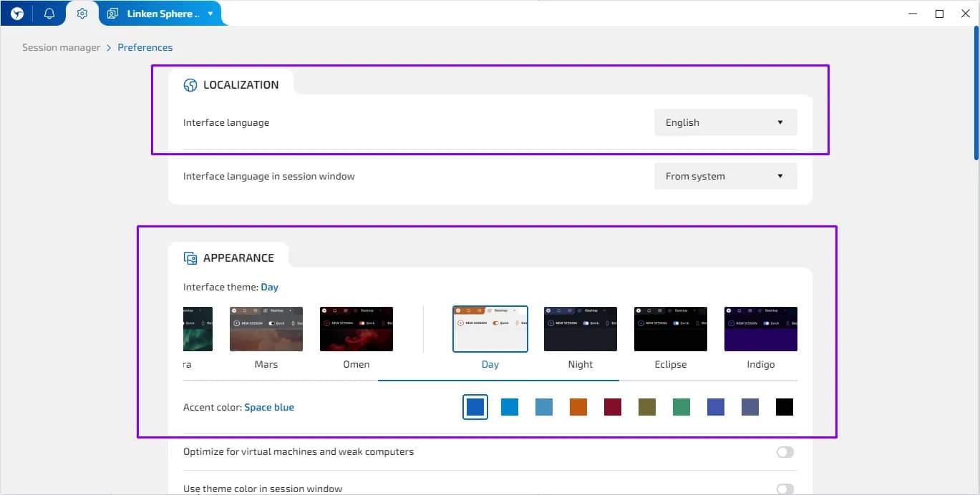Image resolution: width=980 pixels, height=495 pixels.
Task: Open the notifications bell icon
Action: (49, 14)
